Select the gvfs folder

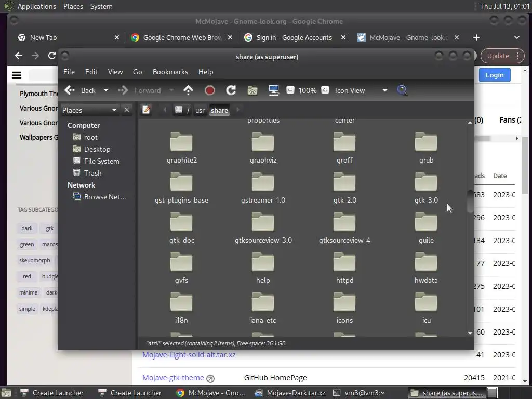181,269
